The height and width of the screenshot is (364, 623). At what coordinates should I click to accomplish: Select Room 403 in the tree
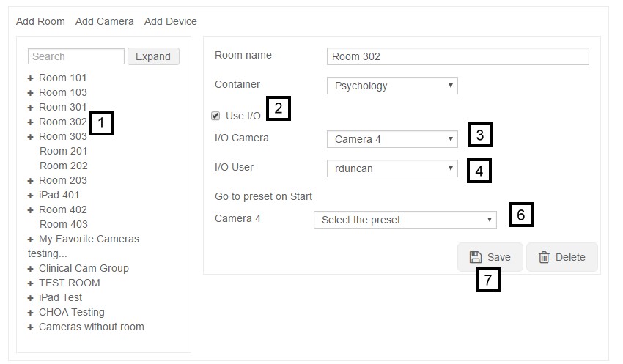[64, 224]
